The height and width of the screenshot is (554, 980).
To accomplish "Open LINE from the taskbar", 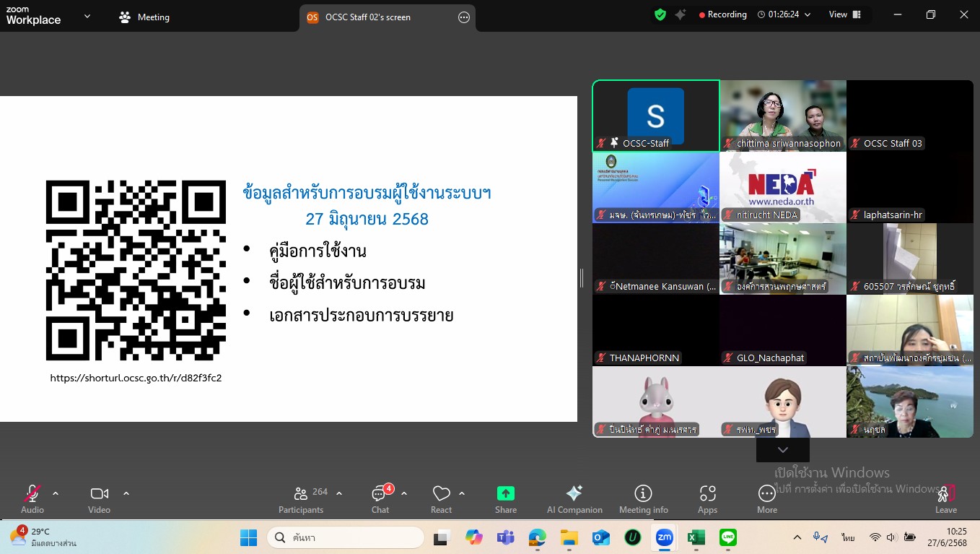I will (x=728, y=537).
